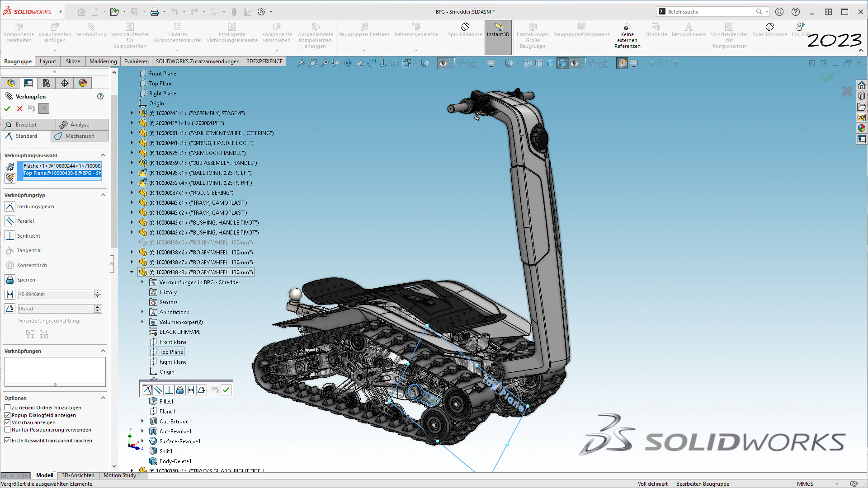The width and height of the screenshot is (868, 488).
Task: Toggle the keep-visible pin in Verknüpfen panel
Action: tap(43, 108)
